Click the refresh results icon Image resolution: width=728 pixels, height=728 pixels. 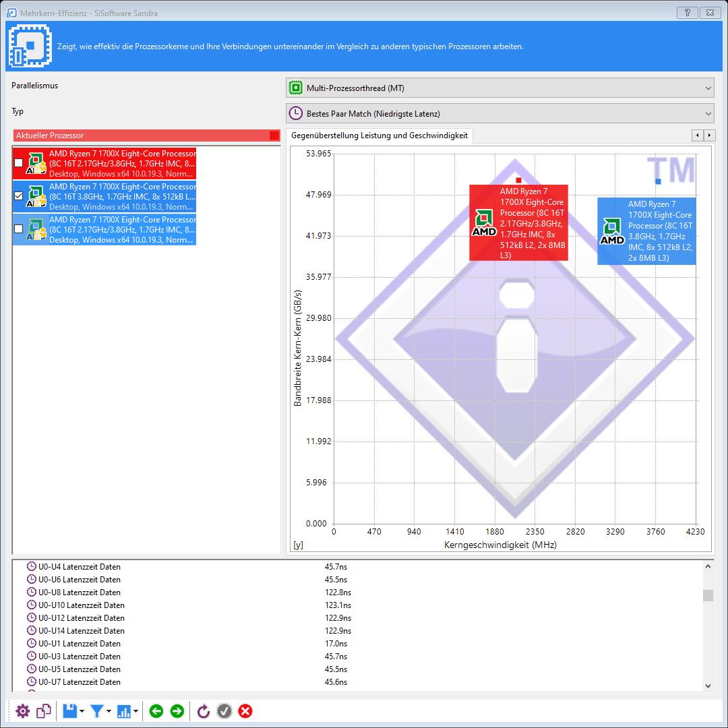[x=204, y=711]
